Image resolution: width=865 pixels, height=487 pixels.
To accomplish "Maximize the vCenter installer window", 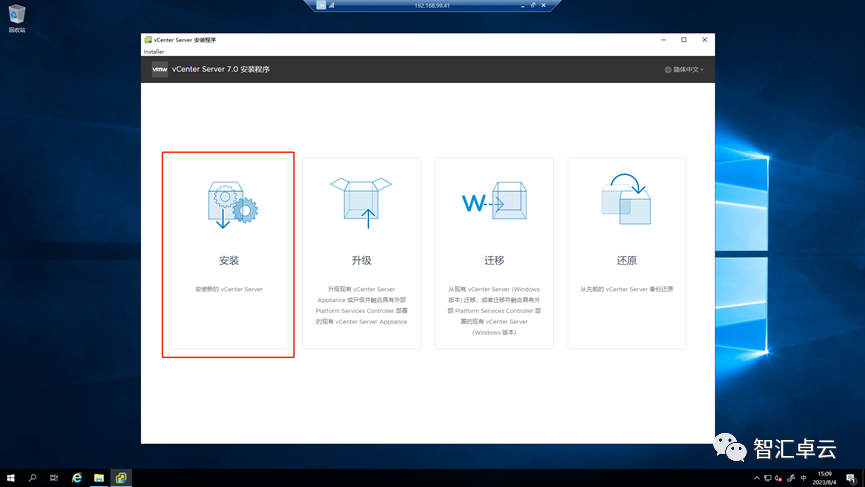I will pyautogui.click(x=684, y=40).
